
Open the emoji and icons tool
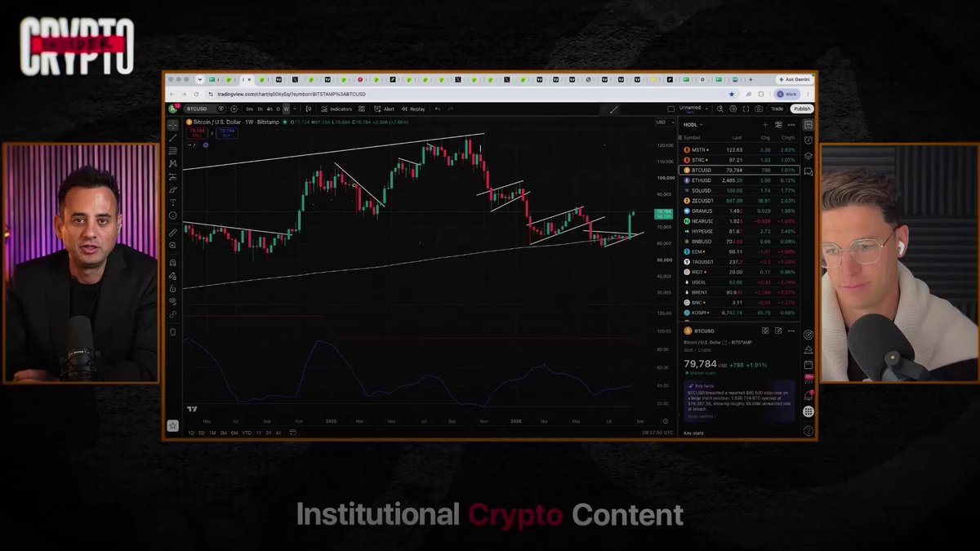pyautogui.click(x=172, y=216)
